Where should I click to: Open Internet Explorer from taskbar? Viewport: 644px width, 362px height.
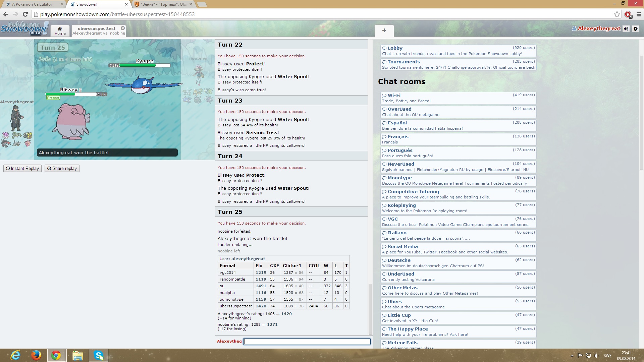(15, 355)
